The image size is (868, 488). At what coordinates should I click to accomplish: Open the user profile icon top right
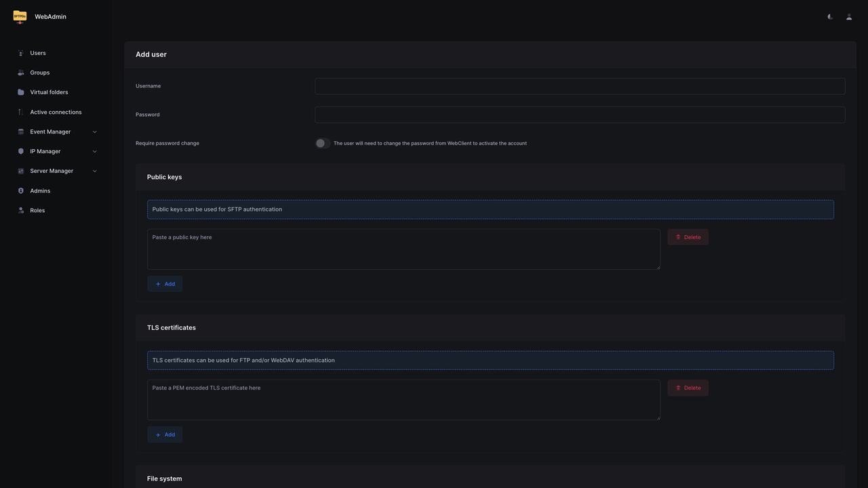point(849,16)
